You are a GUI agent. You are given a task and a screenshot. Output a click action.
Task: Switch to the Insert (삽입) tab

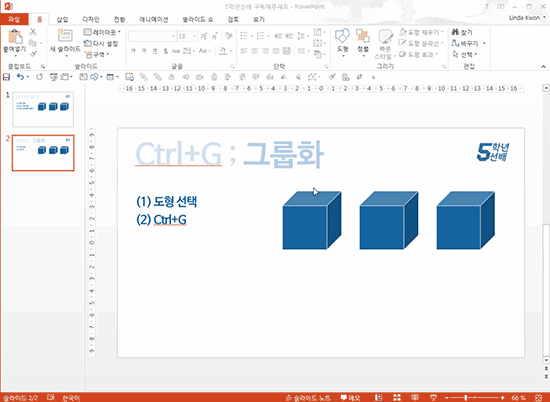coord(62,19)
